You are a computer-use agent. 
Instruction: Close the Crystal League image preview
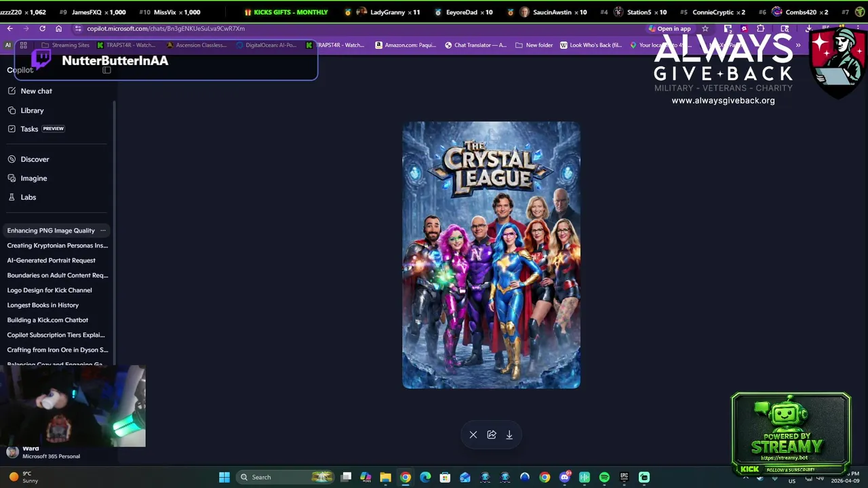pyautogui.click(x=473, y=435)
